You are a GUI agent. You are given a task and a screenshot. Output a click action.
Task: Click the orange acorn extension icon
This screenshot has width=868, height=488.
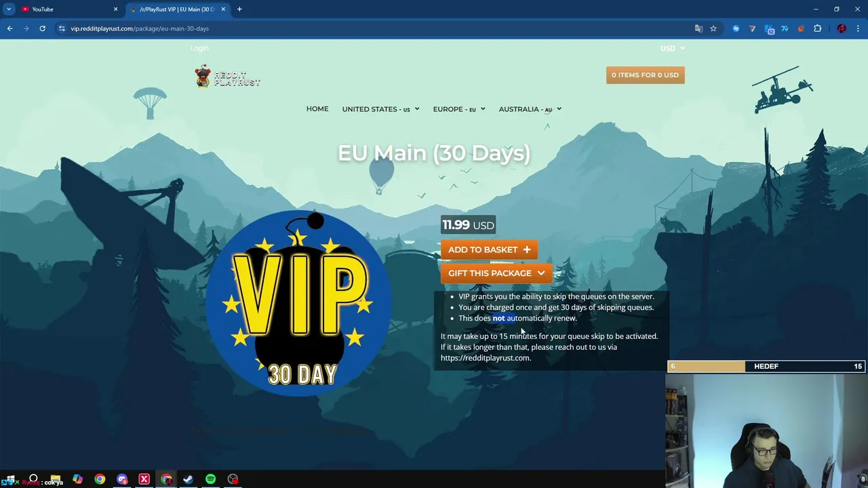tap(801, 28)
